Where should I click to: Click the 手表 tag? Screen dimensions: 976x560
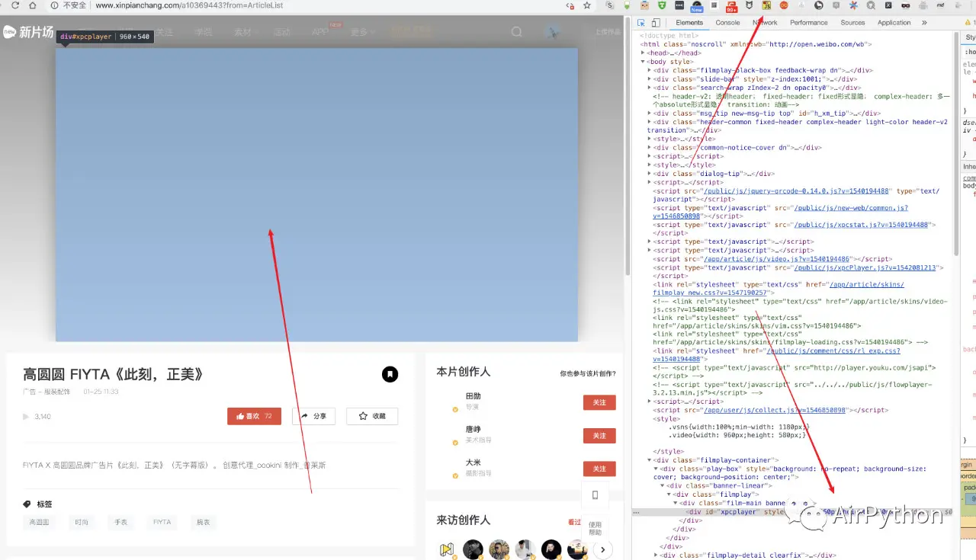tap(121, 523)
